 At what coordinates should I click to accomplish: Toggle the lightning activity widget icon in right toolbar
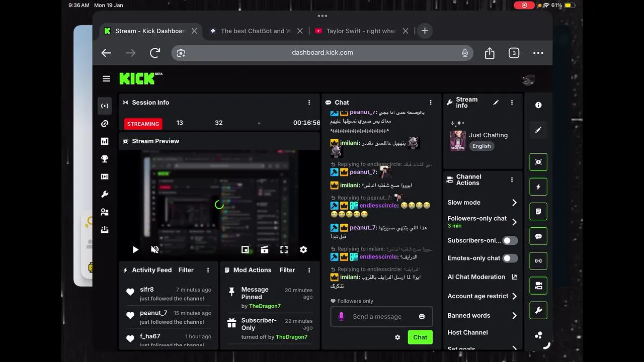(538, 187)
